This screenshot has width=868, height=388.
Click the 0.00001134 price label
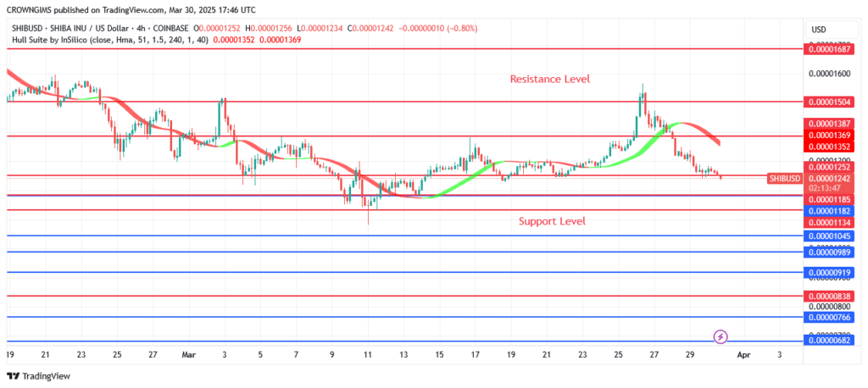pyautogui.click(x=831, y=223)
